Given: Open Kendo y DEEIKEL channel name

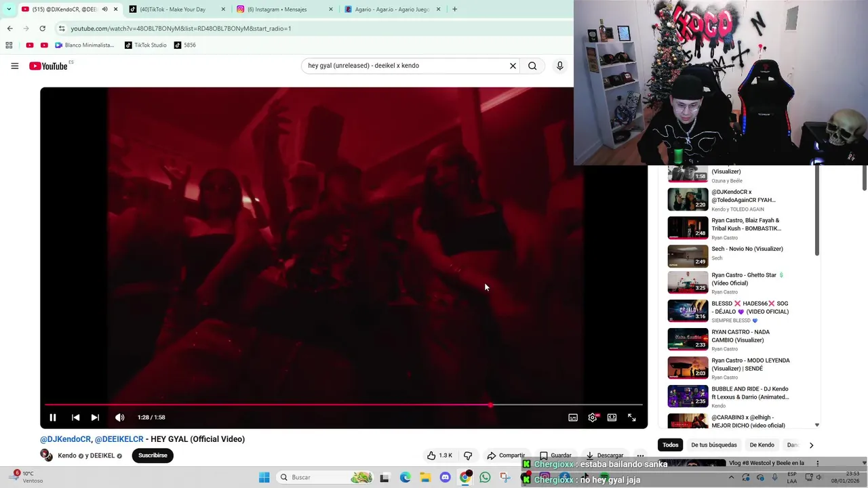Looking at the screenshot, I should pos(86,455).
